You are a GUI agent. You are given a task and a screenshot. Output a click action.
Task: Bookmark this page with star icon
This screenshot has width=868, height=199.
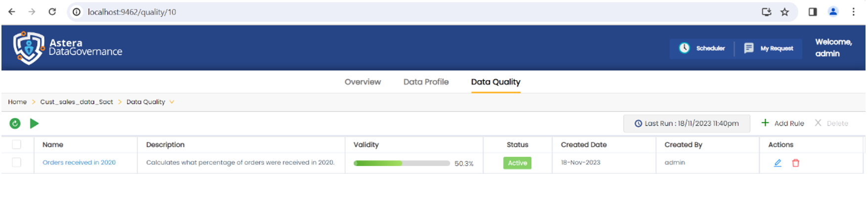pyautogui.click(x=785, y=12)
